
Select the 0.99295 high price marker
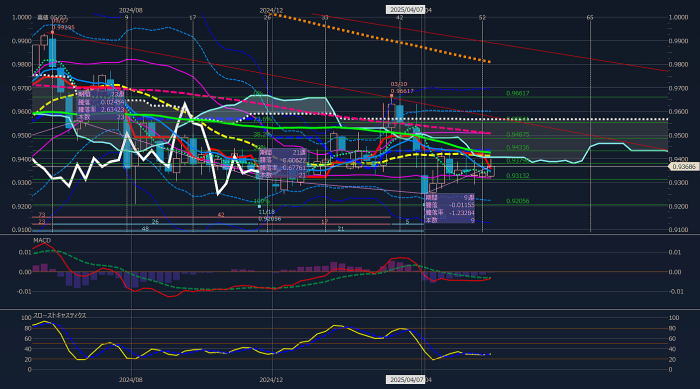tap(63, 27)
